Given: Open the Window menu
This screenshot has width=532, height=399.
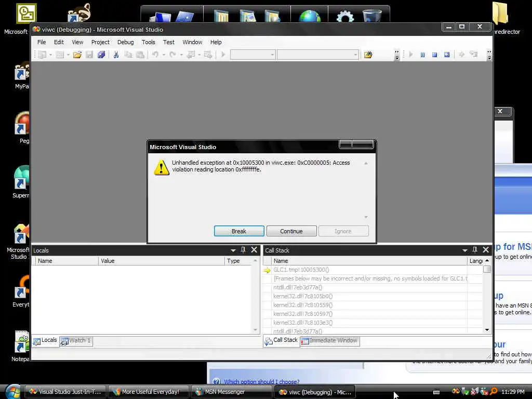Looking at the screenshot, I should (192, 42).
